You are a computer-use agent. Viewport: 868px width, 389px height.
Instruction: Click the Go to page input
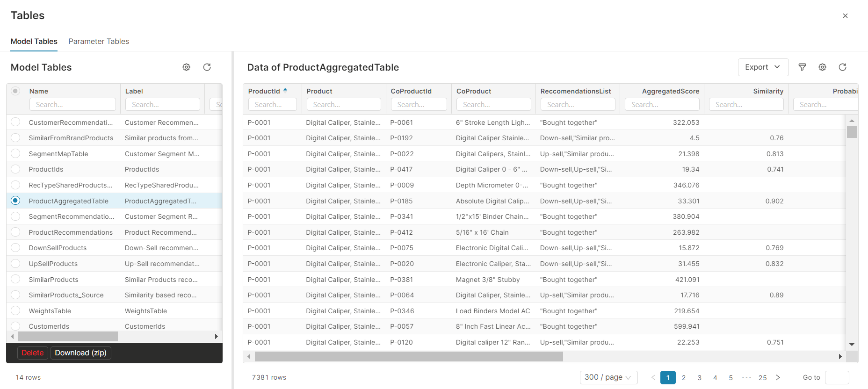click(837, 377)
